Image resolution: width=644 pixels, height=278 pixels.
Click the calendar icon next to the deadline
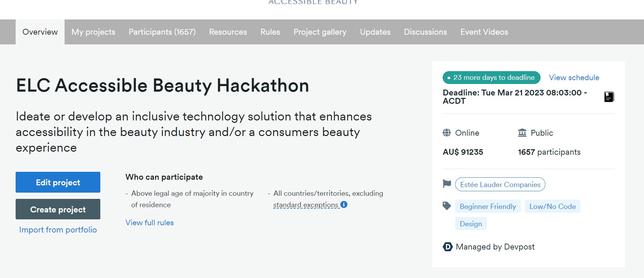609,97
